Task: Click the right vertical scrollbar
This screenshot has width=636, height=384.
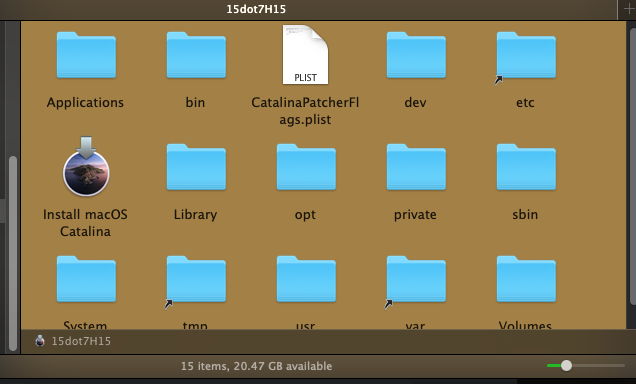Action: click(x=632, y=166)
